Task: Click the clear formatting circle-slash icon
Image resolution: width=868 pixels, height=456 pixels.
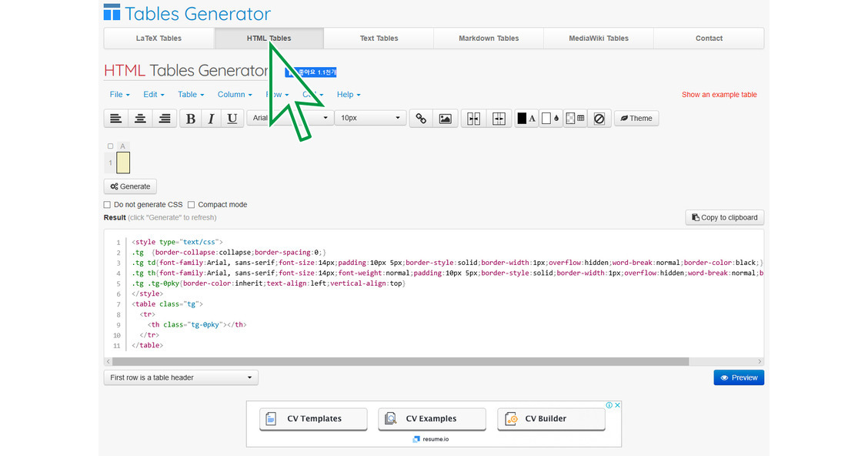Action: 599,119
